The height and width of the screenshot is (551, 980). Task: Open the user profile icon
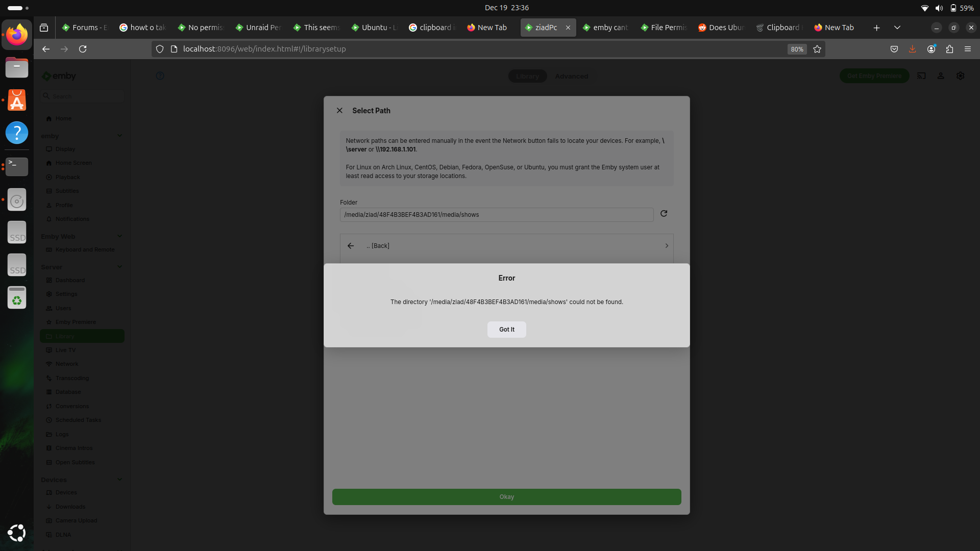pyautogui.click(x=941, y=76)
